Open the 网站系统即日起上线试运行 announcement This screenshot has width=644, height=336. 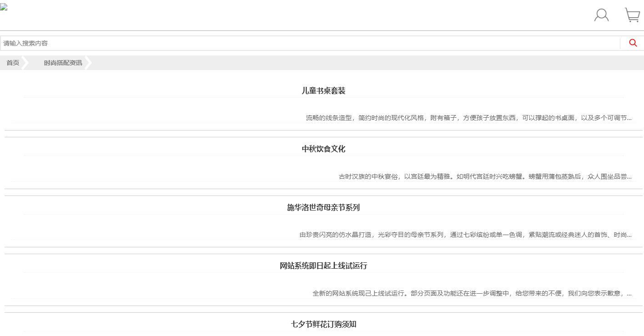(323, 266)
